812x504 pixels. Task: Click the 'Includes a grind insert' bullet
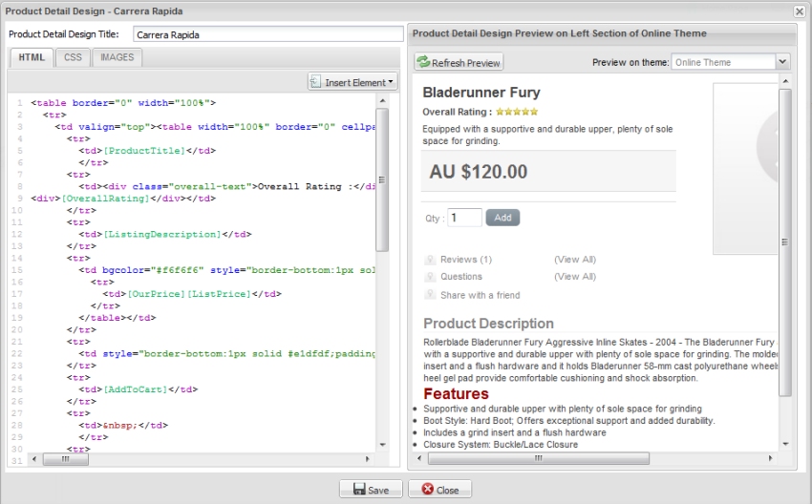514,432
